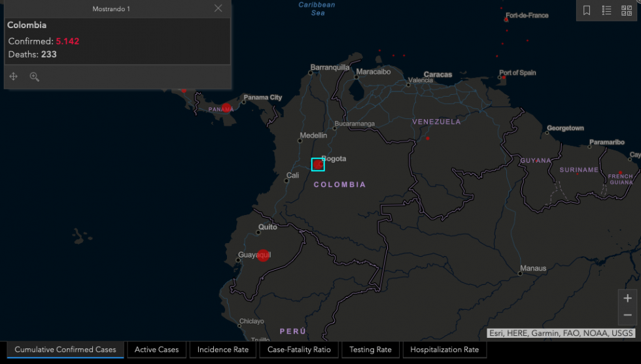Close the Colombia popup
The width and height of the screenshot is (641, 364).
tap(218, 8)
